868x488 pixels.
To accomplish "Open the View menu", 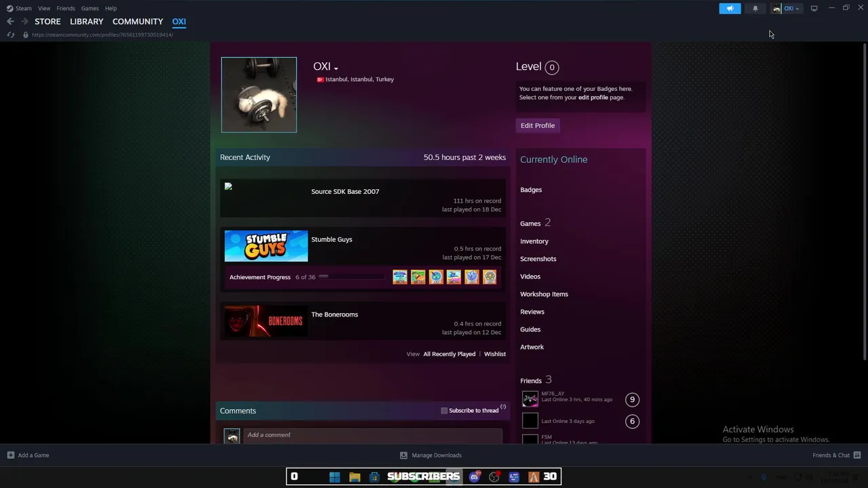I will (x=44, y=8).
